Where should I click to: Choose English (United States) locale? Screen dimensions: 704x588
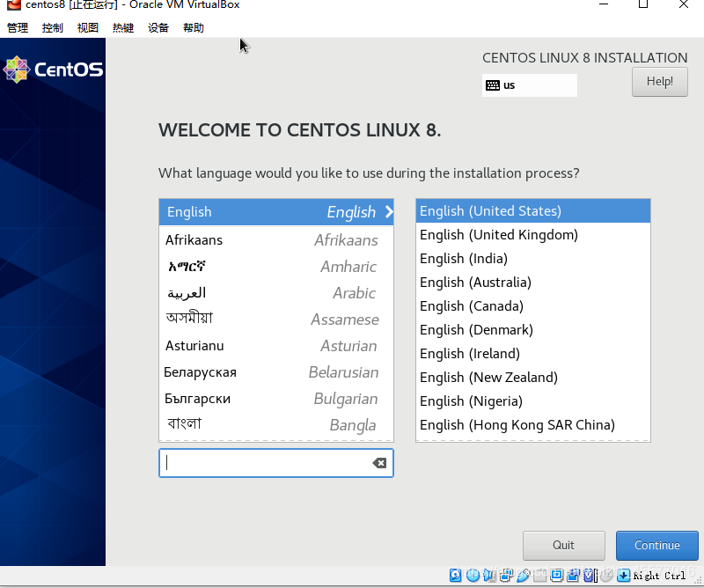(533, 211)
